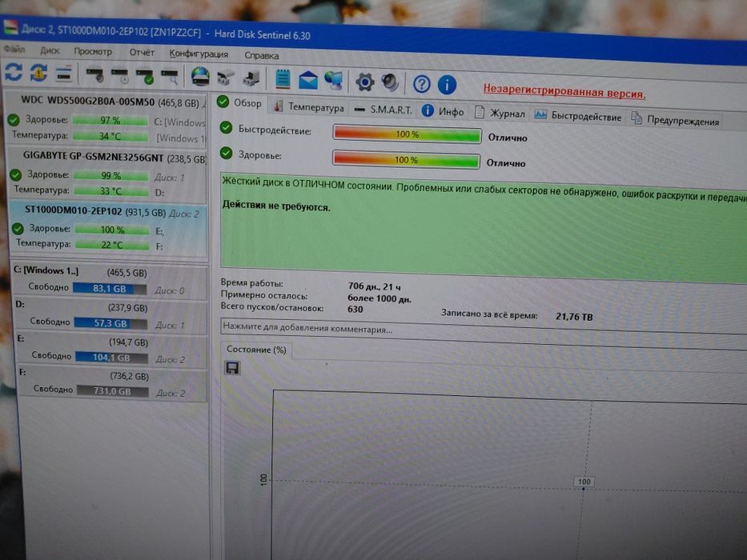The width and height of the screenshot is (747, 560).
Task: Click the disk icon with clock badge
Action: 119,75
